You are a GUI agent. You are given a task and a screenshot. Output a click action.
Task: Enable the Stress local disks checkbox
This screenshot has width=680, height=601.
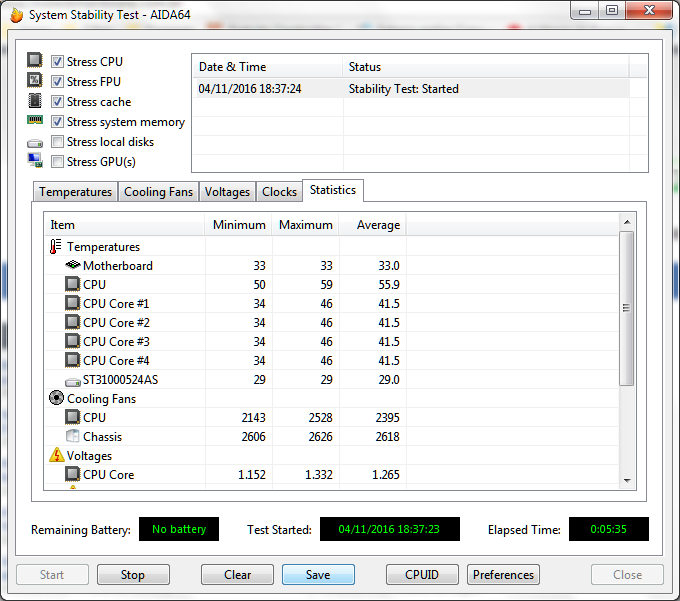57,142
